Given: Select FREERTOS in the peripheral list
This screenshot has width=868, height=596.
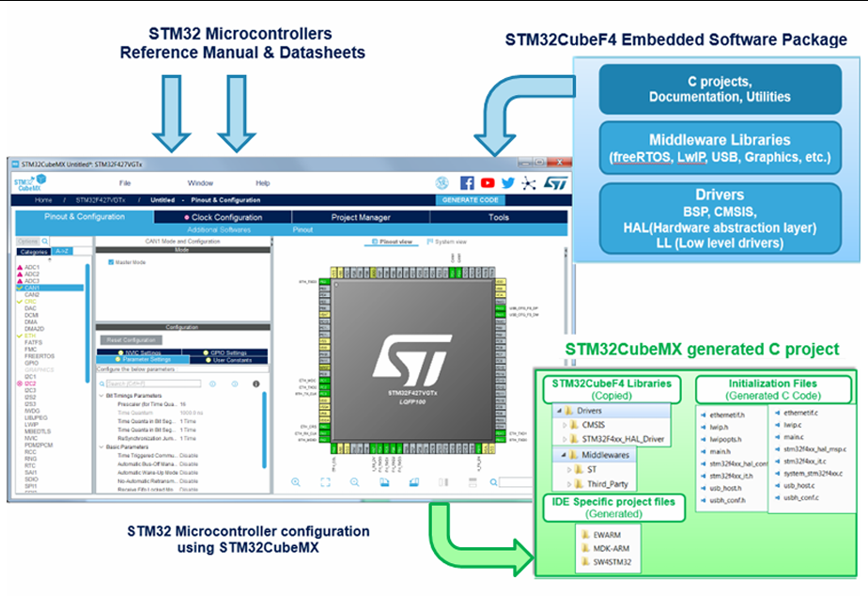Looking at the screenshot, I should (39, 356).
